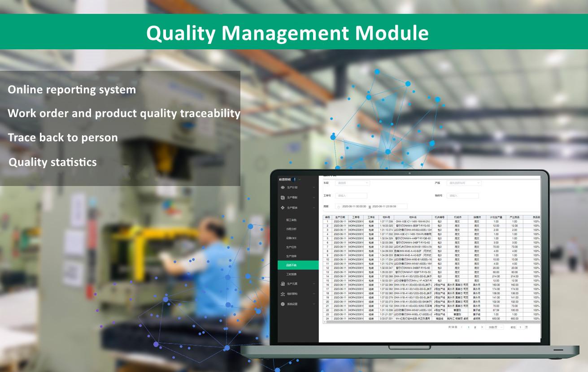
Task: Click the 物料名 column header
Action: click(413, 217)
